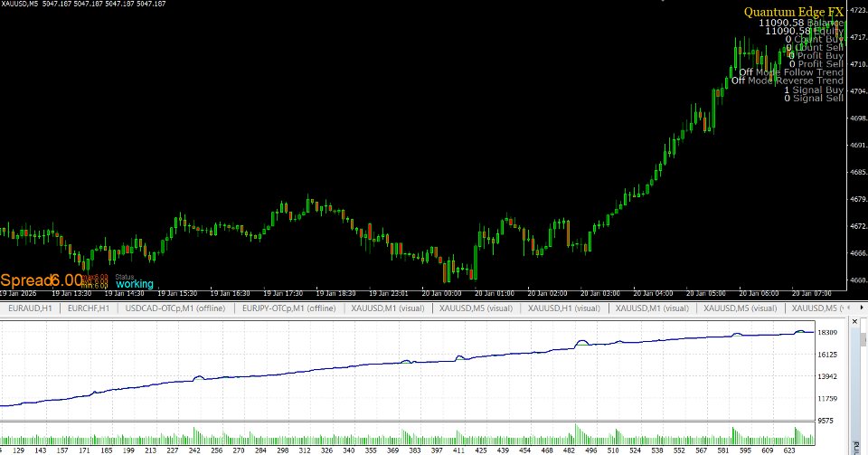868x455 pixels.
Task: Click the 0 Profit Sell label
Action: pyautogui.click(x=816, y=64)
